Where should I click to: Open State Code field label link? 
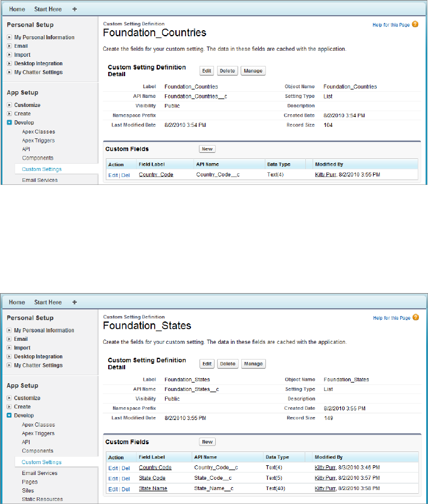152,478
